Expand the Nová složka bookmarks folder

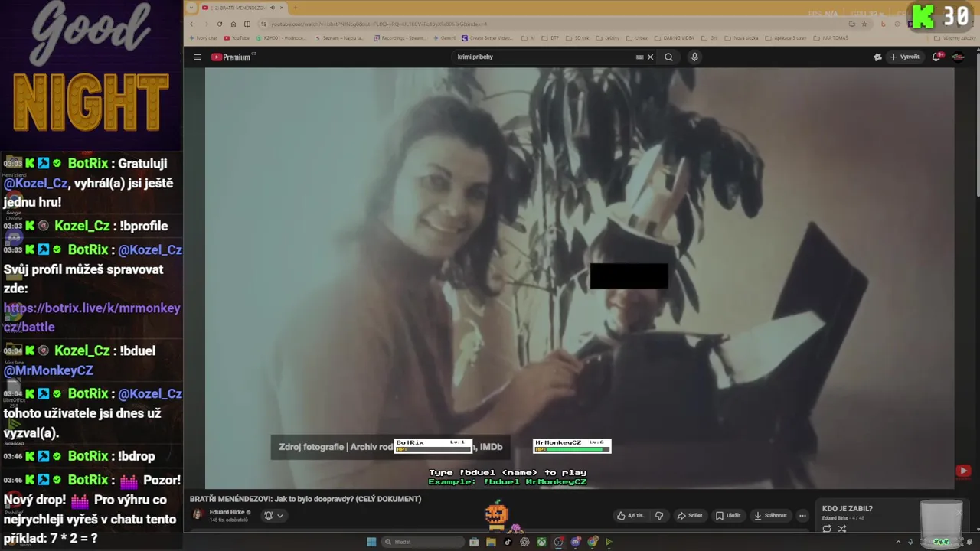click(741, 38)
